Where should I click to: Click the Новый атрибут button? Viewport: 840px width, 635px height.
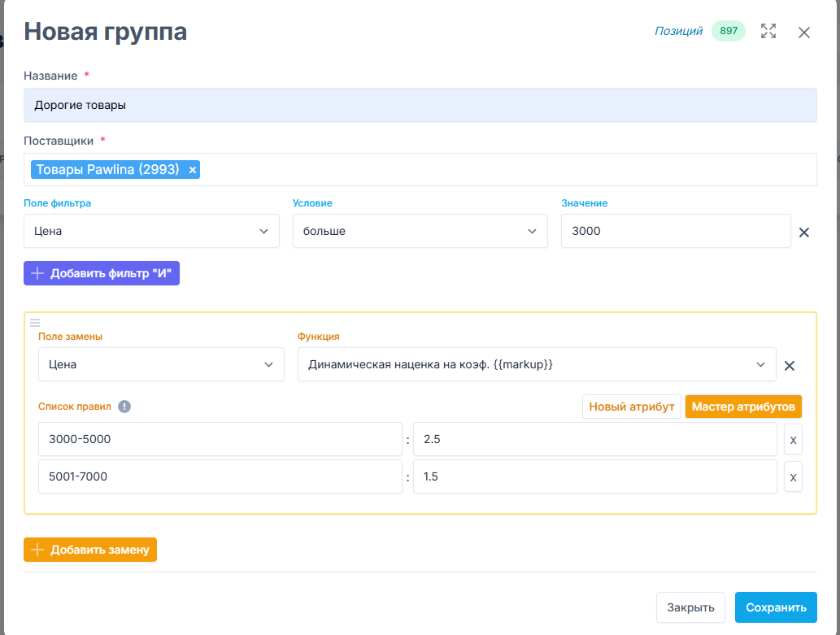[631, 407]
